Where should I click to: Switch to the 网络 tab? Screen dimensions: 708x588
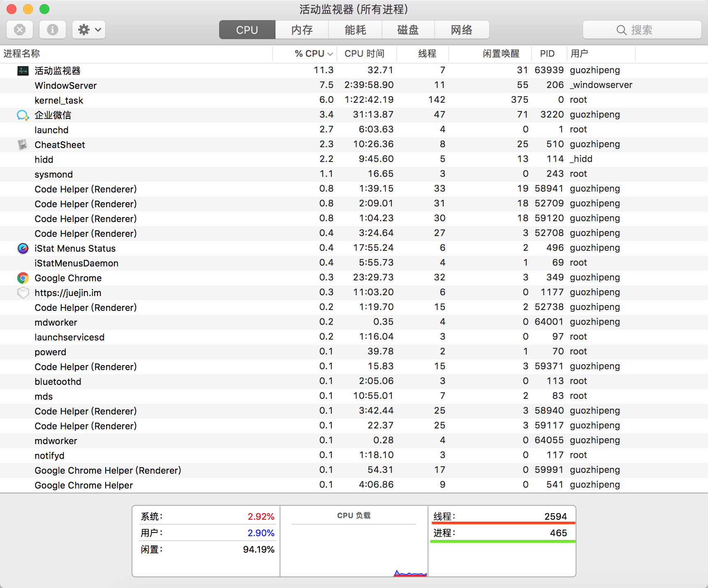(462, 30)
